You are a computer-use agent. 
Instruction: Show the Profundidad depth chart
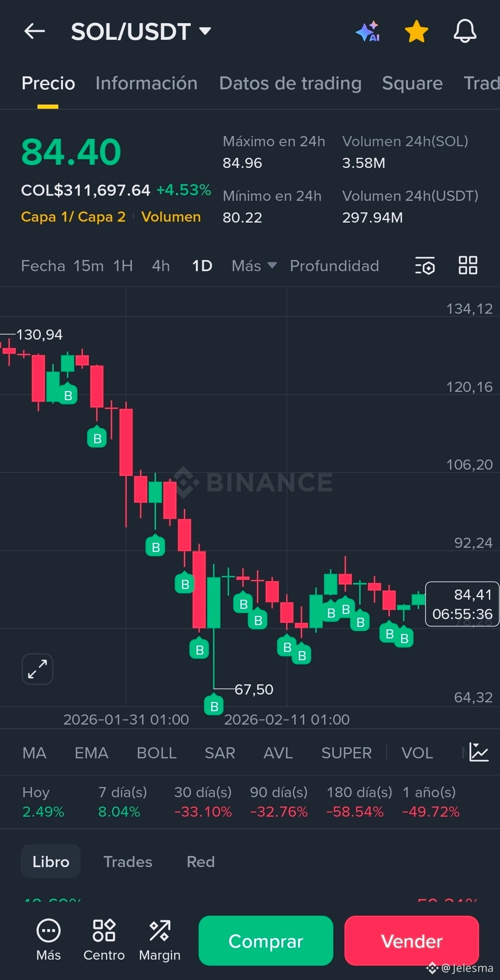point(334,266)
